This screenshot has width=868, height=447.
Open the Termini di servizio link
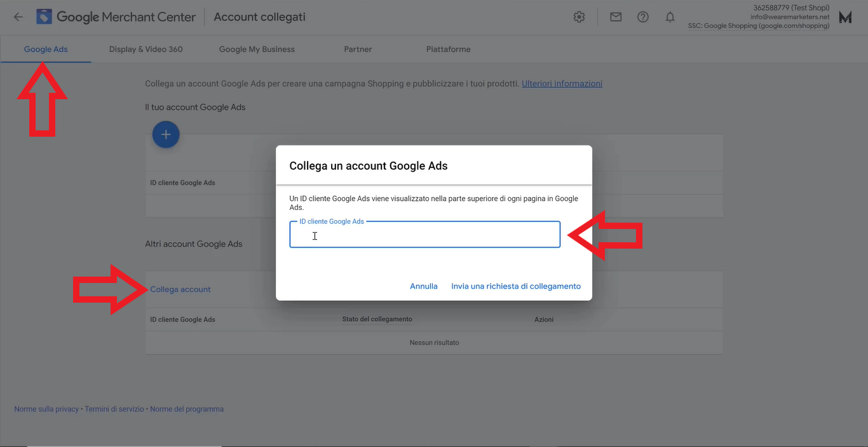click(x=114, y=409)
